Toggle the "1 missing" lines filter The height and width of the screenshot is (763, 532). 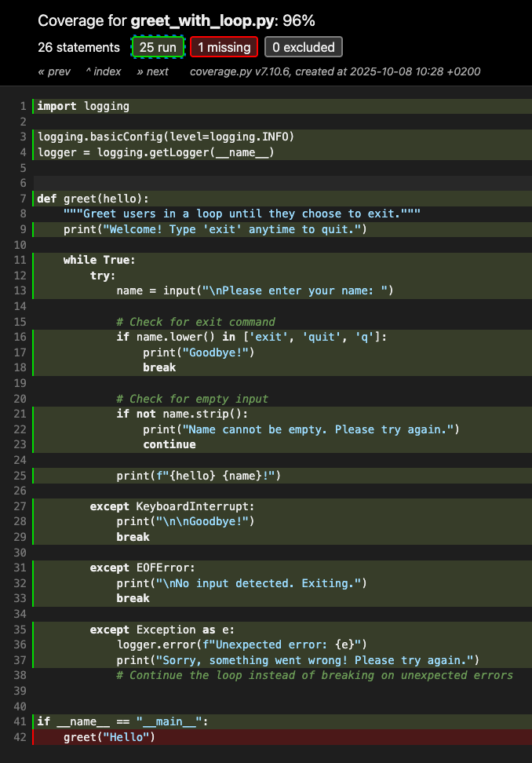[x=224, y=47]
